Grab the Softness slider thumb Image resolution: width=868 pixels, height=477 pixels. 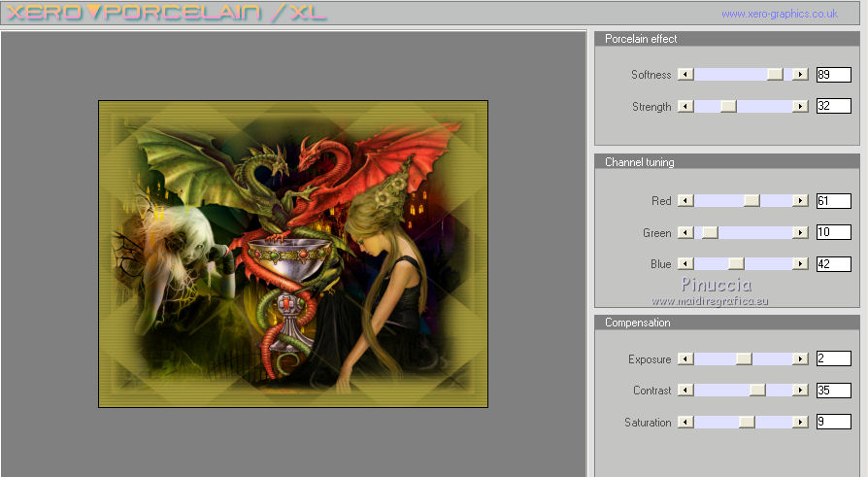pyautogui.click(x=775, y=74)
